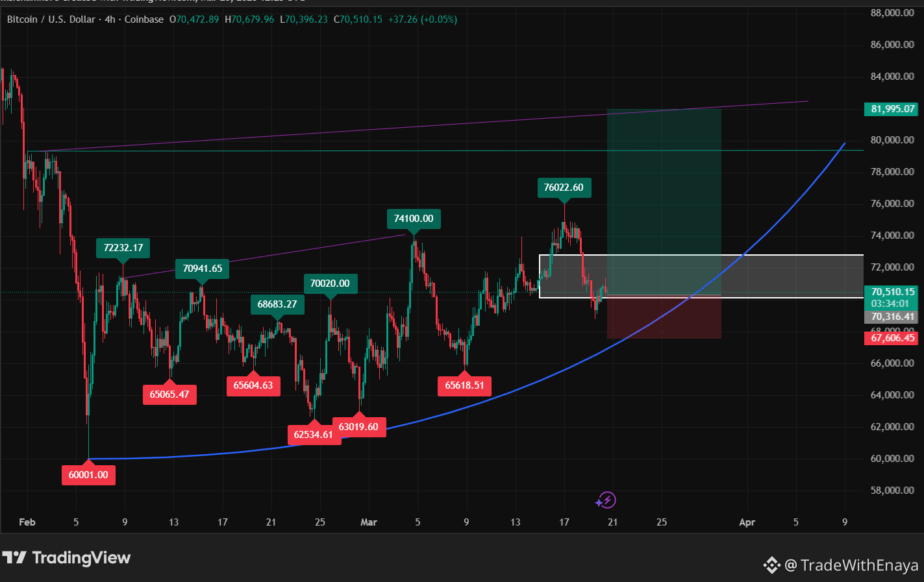The image size is (924, 582).
Task: Click the Mar label on the time axis
Action: click(369, 522)
